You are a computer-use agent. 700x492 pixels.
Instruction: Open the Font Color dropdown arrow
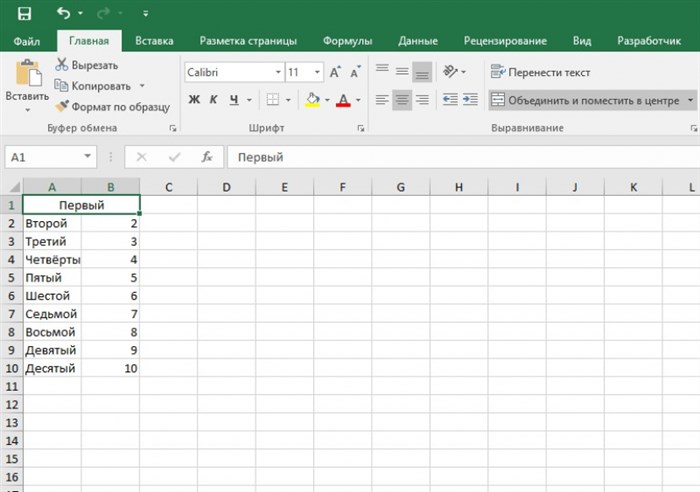[358, 100]
